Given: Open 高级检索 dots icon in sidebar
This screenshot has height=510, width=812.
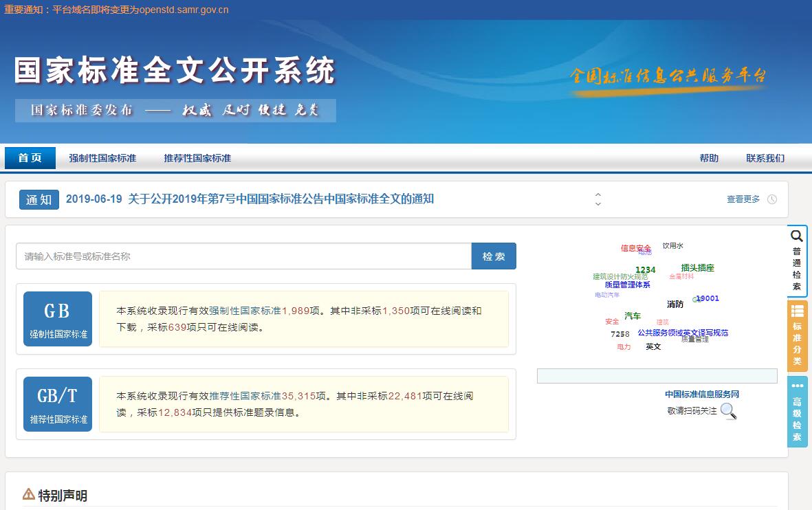Looking at the screenshot, I should click(x=797, y=386).
